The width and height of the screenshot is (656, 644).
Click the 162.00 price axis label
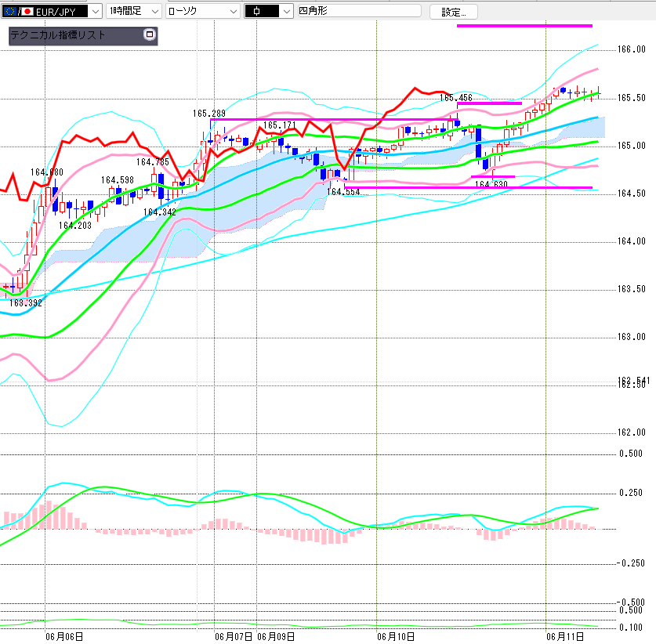click(632, 432)
